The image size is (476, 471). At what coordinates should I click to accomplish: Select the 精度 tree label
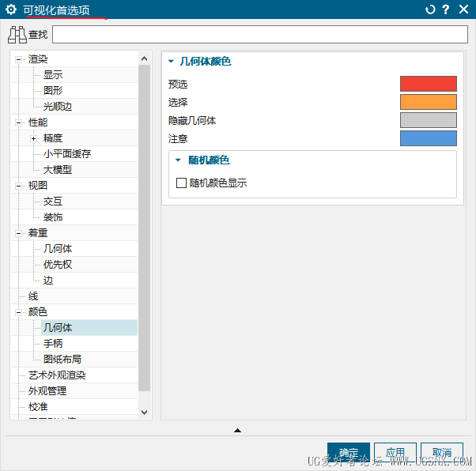pos(53,138)
